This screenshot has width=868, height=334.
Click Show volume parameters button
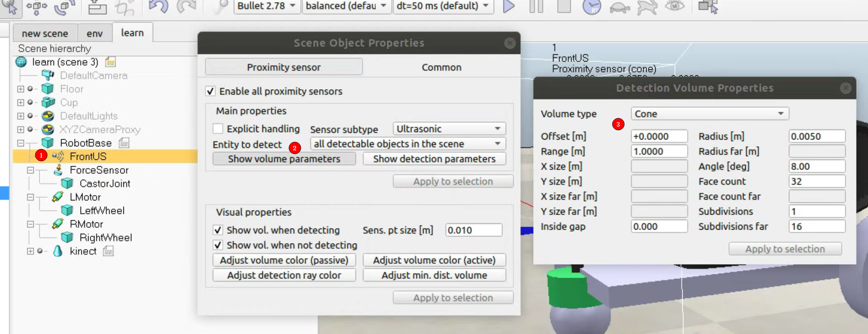click(284, 159)
